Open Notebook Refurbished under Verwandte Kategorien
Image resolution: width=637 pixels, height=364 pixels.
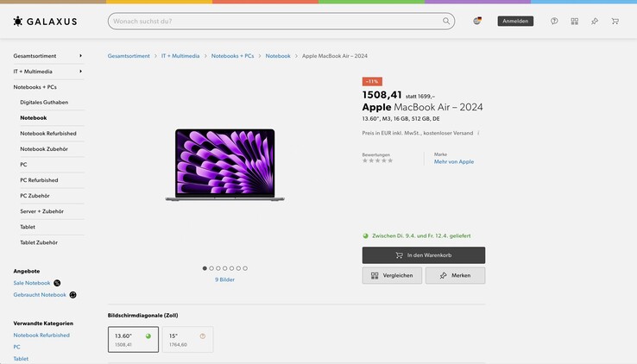point(41,336)
